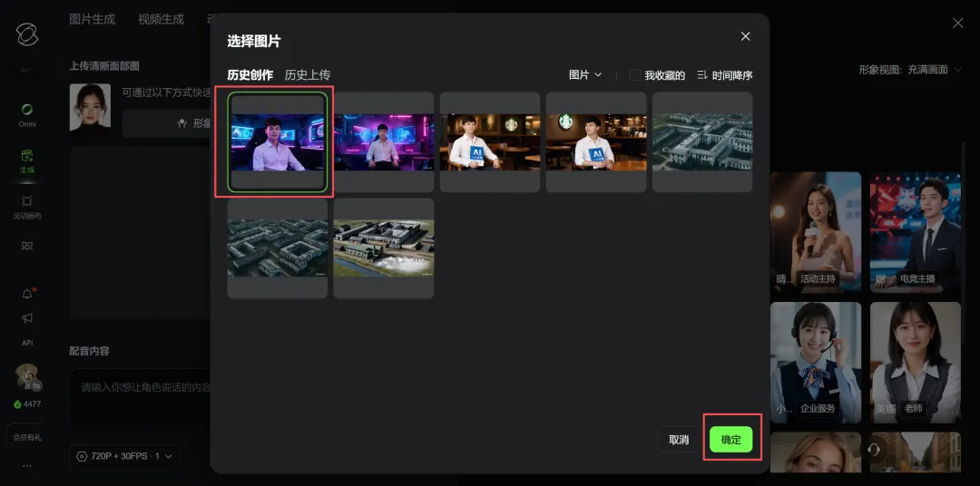Click the megaphone announcements icon
The image size is (980, 486).
pos(27,318)
